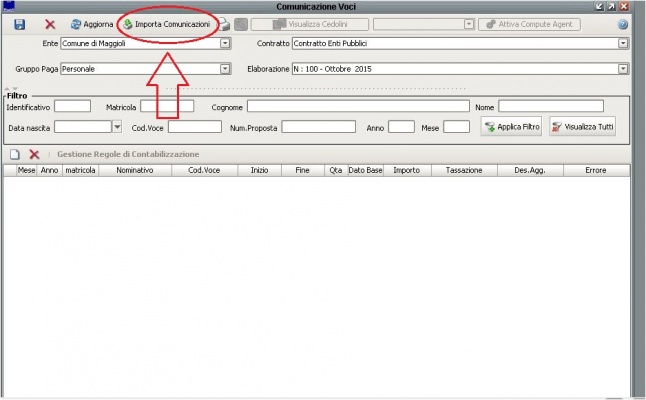
Task: Open the Gruppo Paga dropdown arrow
Action: (225, 69)
